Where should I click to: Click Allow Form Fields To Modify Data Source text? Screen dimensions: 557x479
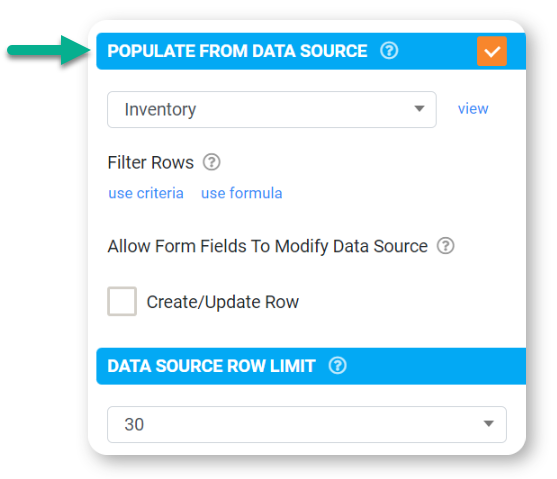(x=267, y=246)
